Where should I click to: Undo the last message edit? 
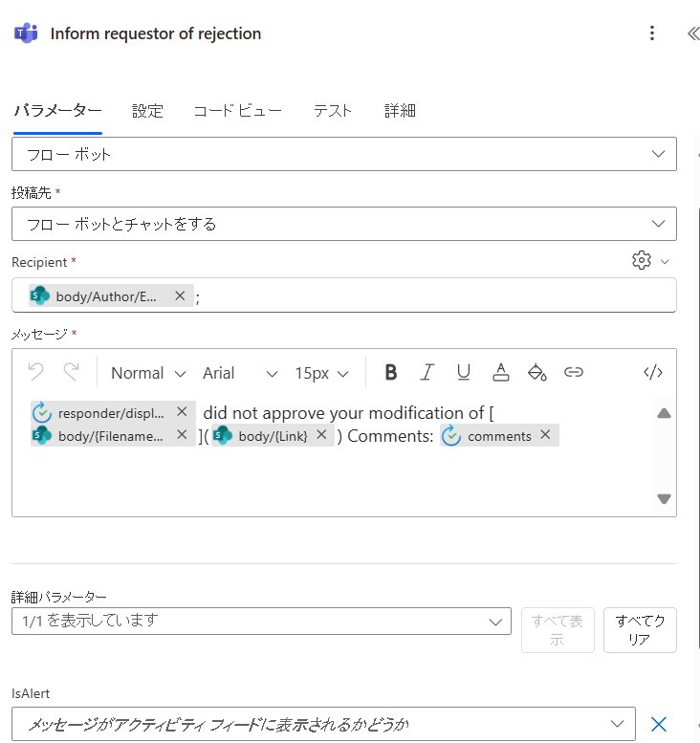coord(36,372)
